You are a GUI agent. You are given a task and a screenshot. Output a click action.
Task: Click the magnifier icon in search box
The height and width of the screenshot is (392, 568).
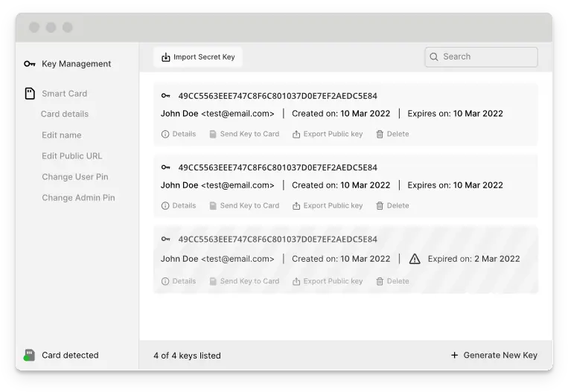click(x=434, y=57)
